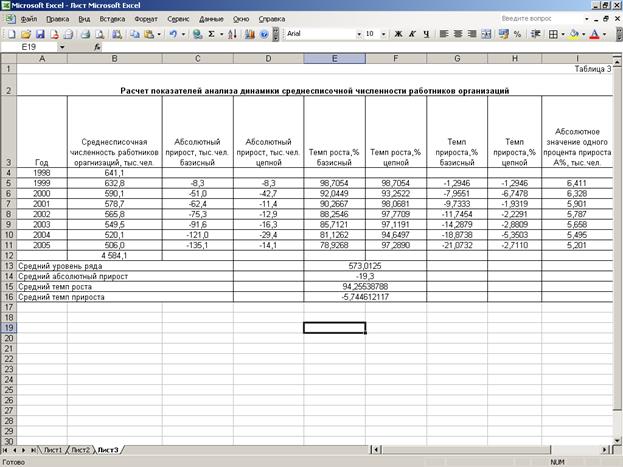
Task: Open the AutoSum functions dropdown arrow
Action: tap(221, 34)
